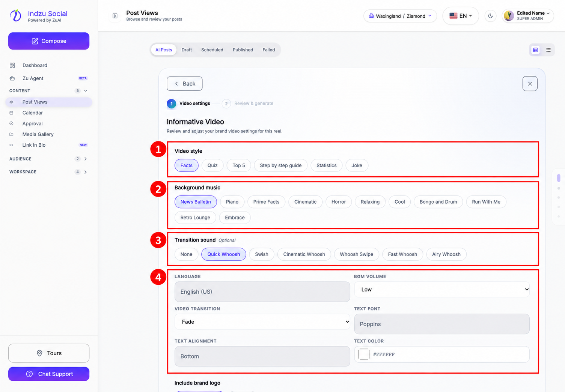Select the grid view icon

pos(535,50)
